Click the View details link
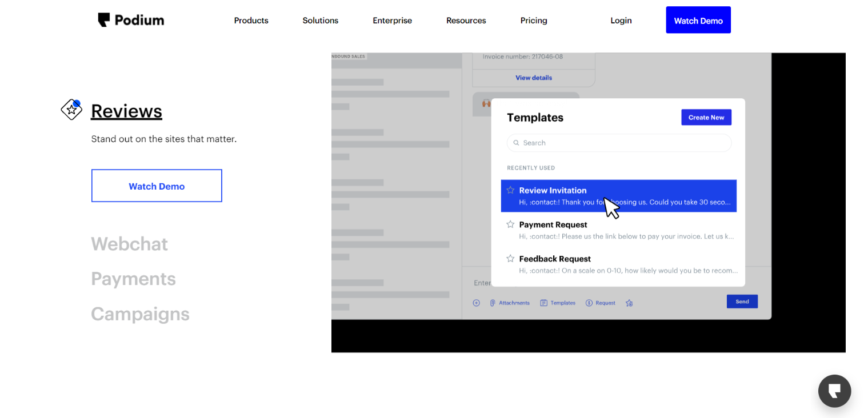Image resolution: width=868 pixels, height=418 pixels. [534, 78]
